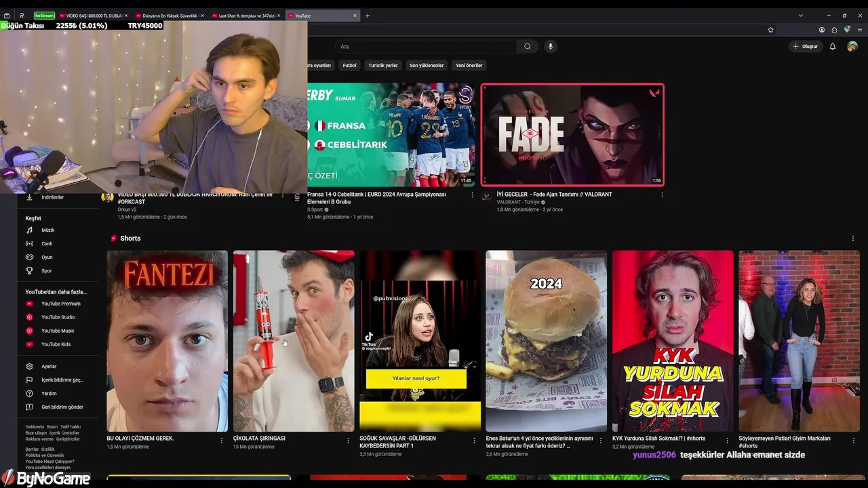This screenshot has height=488, width=868.
Task: Open YouTube Music icon
Action: point(29,331)
